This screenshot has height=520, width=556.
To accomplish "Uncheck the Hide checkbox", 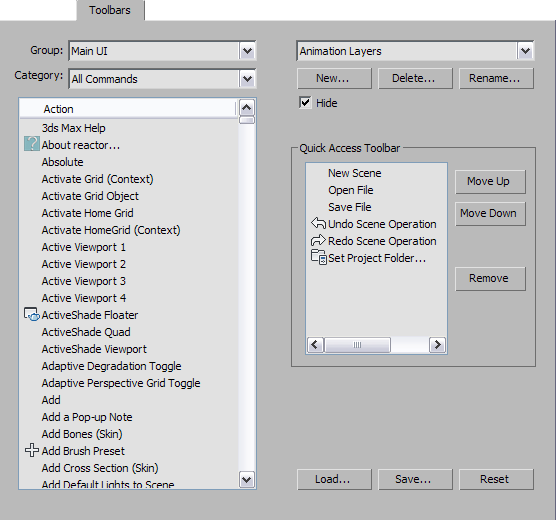I will [x=305, y=103].
